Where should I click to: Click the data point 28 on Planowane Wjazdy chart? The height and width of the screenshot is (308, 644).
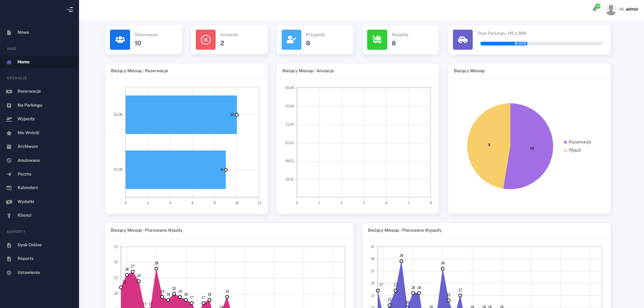click(156, 269)
